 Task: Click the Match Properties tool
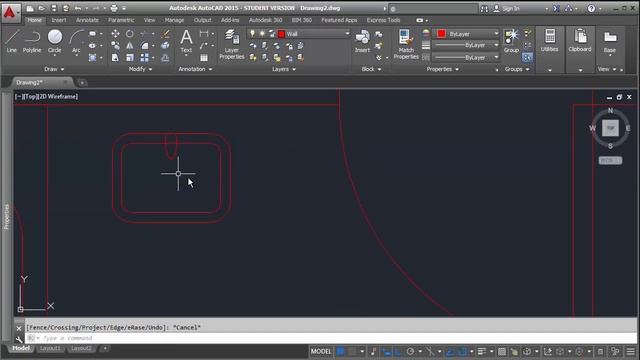pyautogui.click(x=406, y=44)
